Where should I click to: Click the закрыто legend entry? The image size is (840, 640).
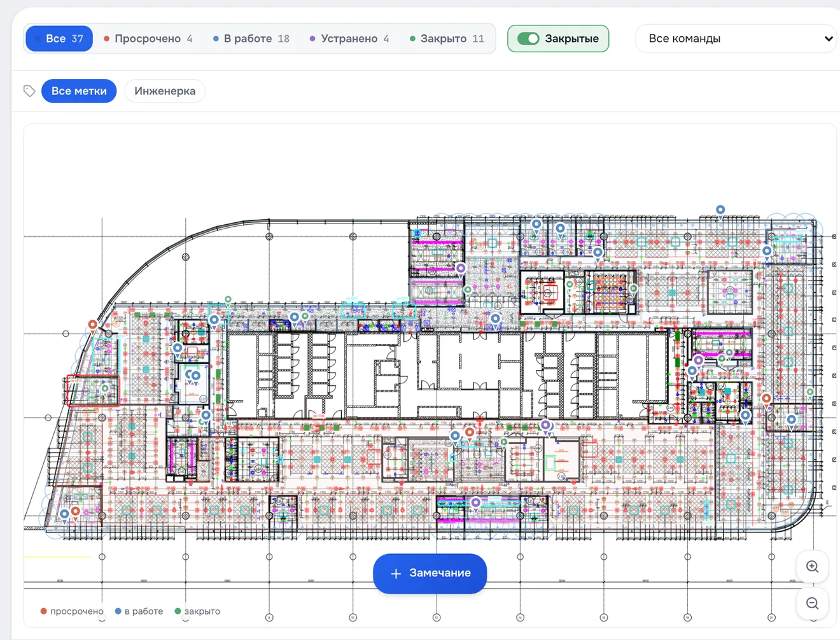click(197, 611)
